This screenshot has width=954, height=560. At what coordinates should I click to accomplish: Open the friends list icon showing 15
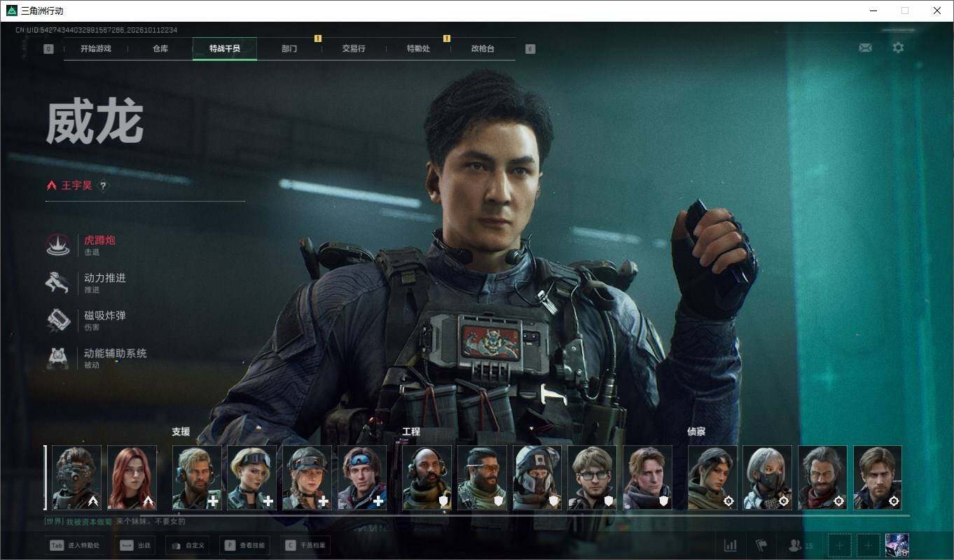coord(801,545)
